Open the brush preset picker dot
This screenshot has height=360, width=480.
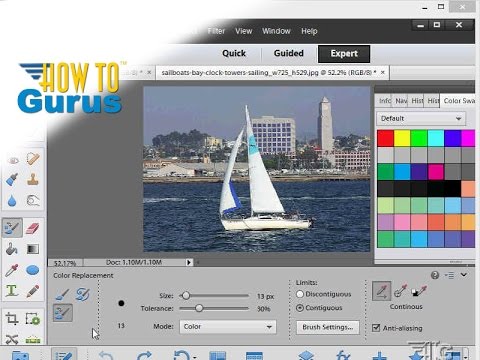(x=121, y=303)
